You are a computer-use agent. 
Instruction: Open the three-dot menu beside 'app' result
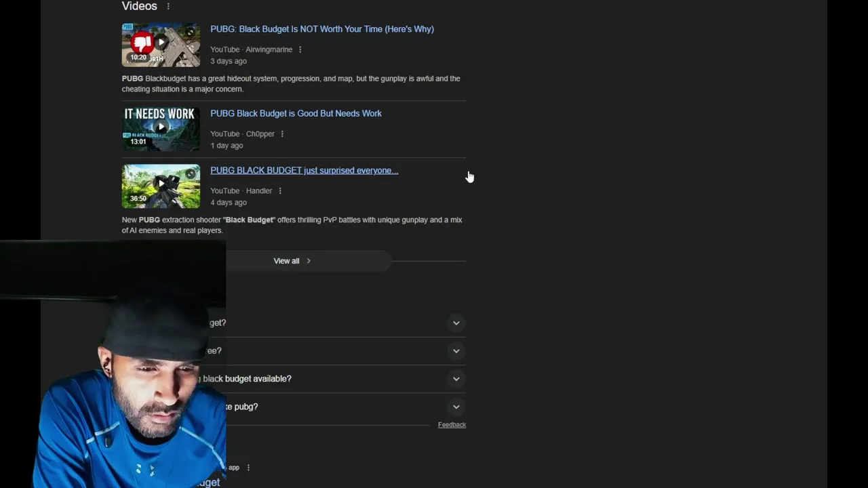(248, 468)
